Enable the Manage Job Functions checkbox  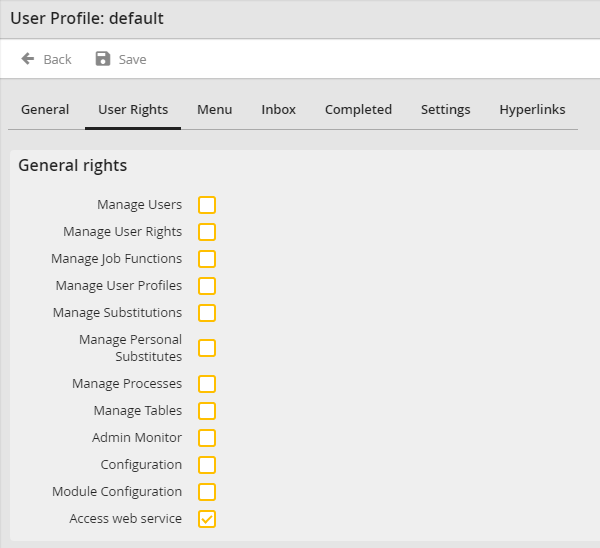click(x=207, y=259)
